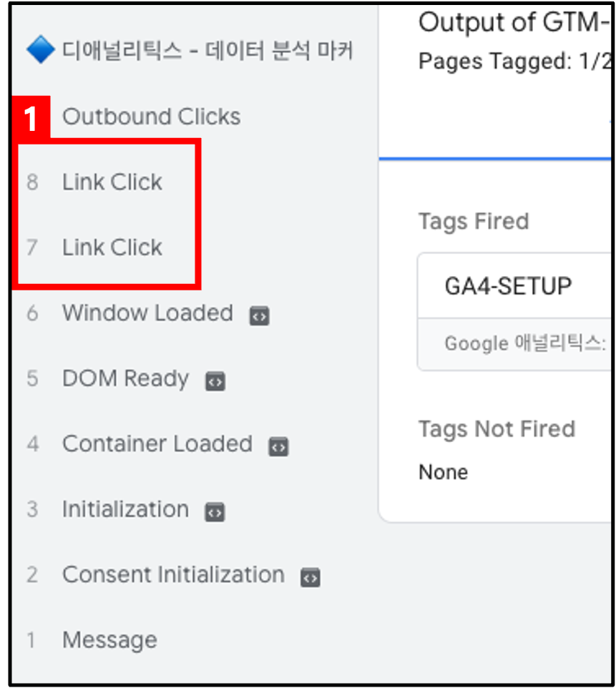
Task: Click code icon next to Initialization
Action: coord(215,512)
